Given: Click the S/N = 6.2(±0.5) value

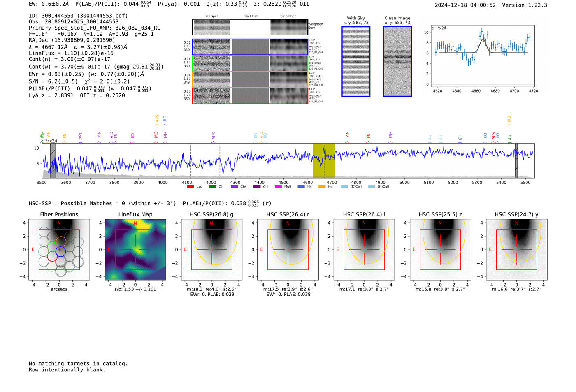Looking at the screenshot, I should (53, 81).
